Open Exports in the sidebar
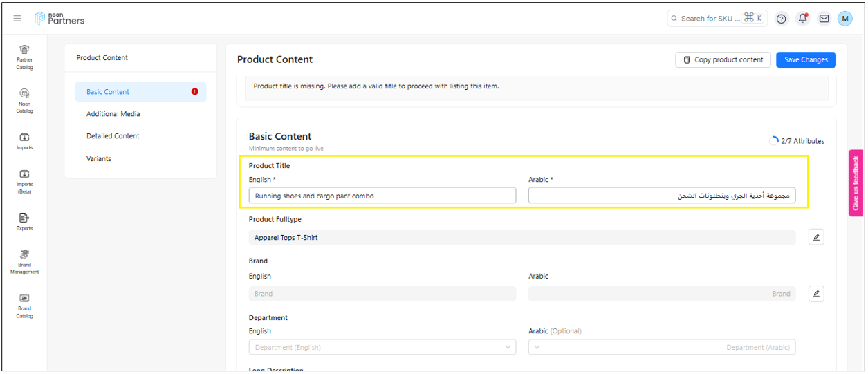868x374 pixels. pyautogui.click(x=24, y=221)
